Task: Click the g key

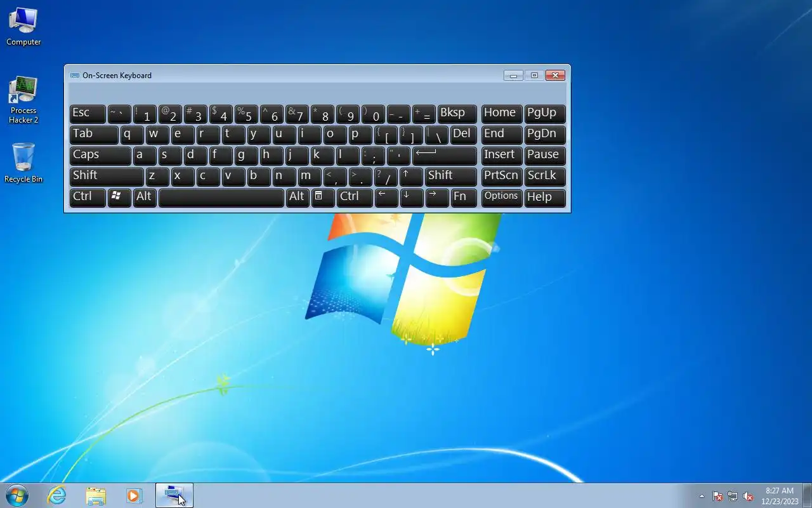Action: coord(246,156)
